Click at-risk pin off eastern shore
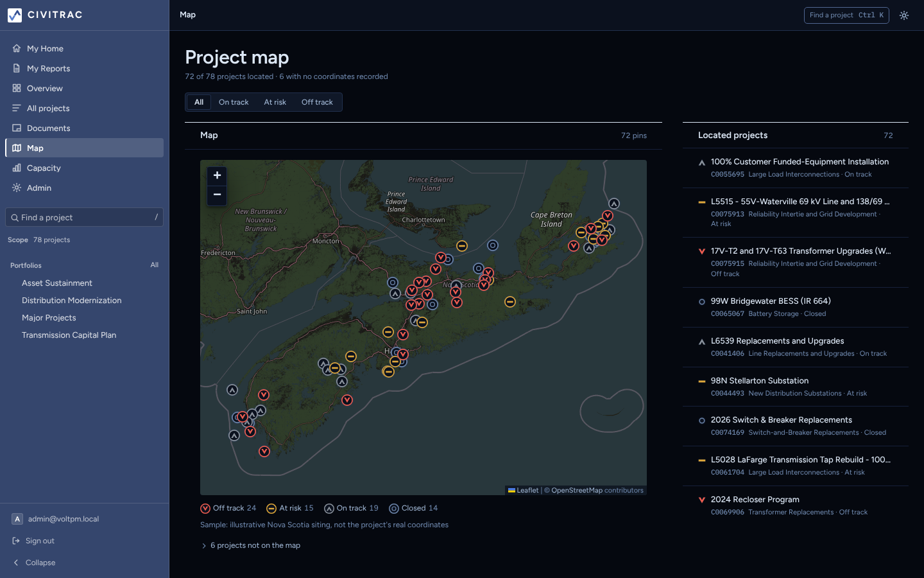This screenshot has height=578, width=924. click(510, 302)
